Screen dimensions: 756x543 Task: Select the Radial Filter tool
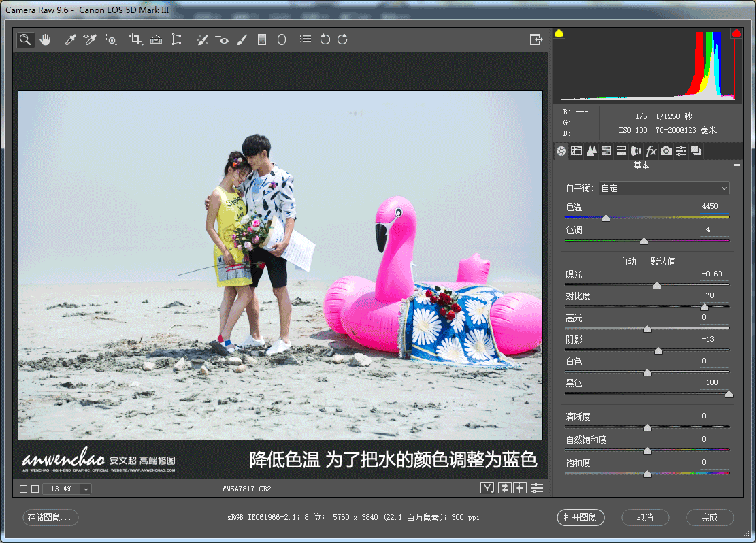(x=282, y=39)
